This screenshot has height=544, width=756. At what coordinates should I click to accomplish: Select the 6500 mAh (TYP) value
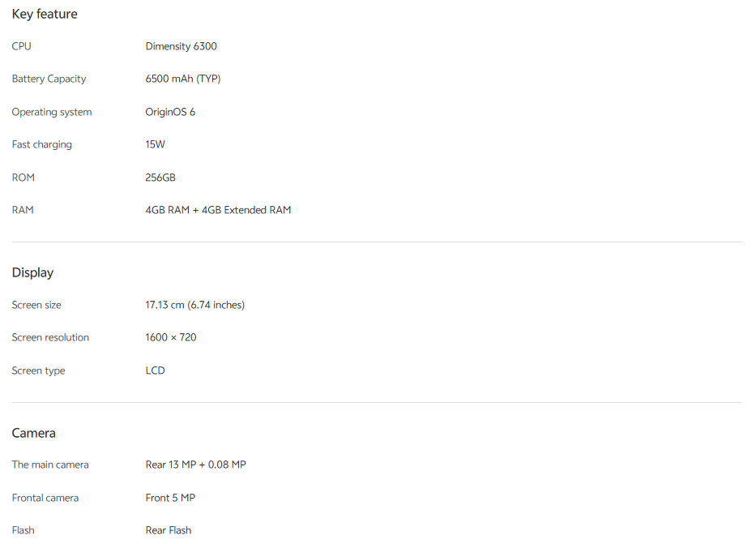point(183,79)
